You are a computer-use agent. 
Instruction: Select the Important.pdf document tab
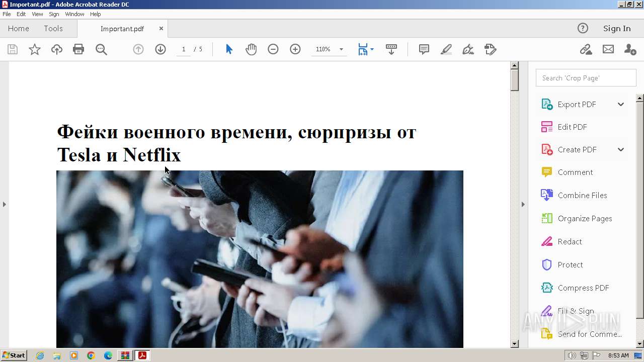[x=122, y=29]
